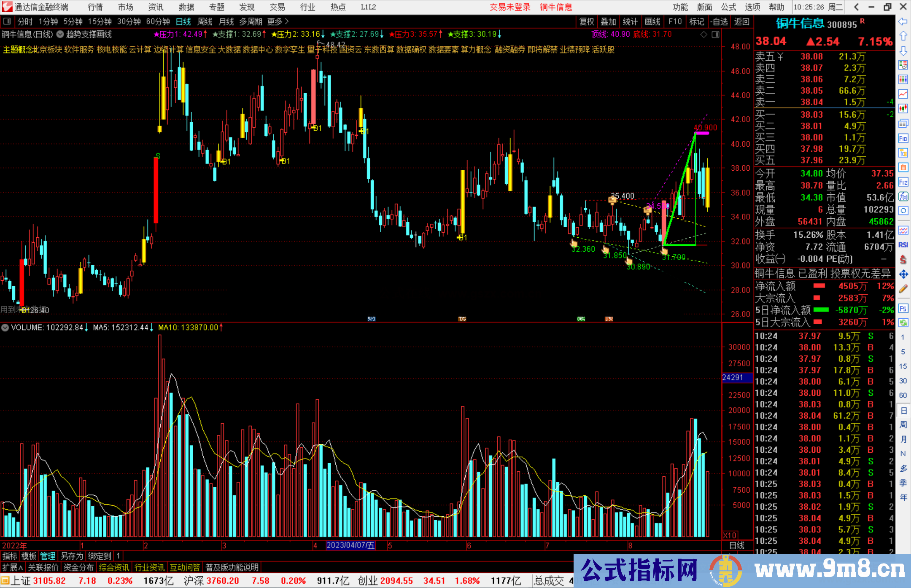
Task: Click the diamond icon at chart top-right
Action: coord(703,35)
